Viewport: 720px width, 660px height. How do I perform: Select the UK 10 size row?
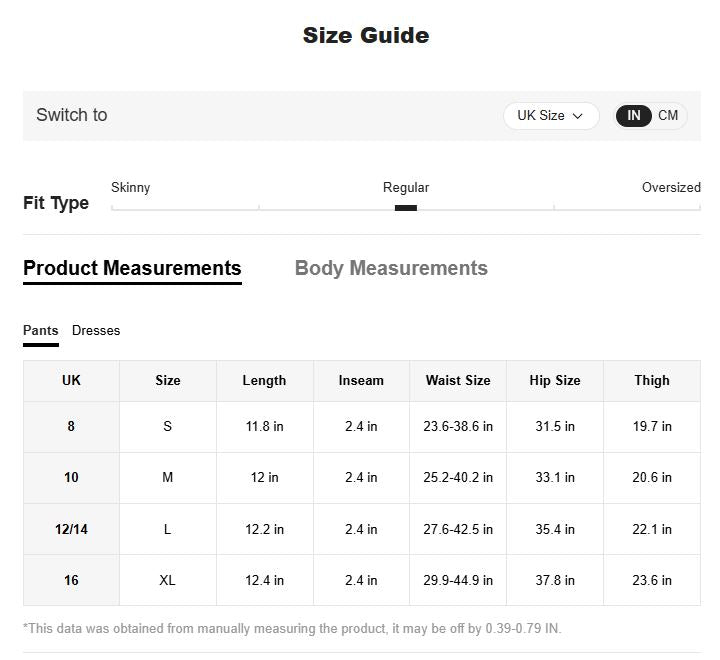[71, 478]
